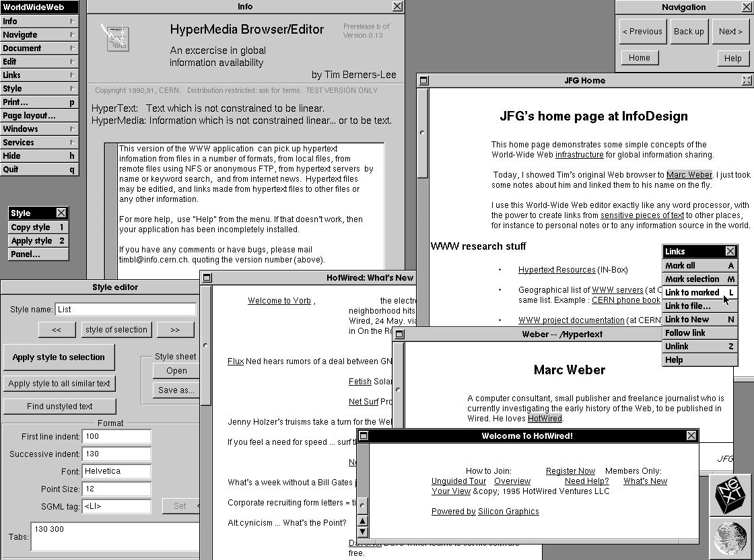Open the Info submenu
754x560 pixels.
(x=39, y=21)
